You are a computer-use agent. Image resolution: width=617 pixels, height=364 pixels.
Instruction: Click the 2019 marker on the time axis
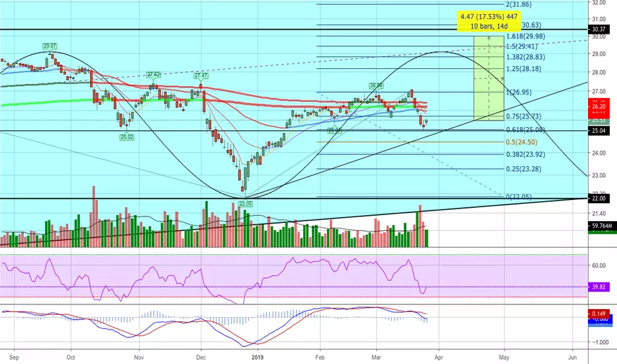point(258,357)
